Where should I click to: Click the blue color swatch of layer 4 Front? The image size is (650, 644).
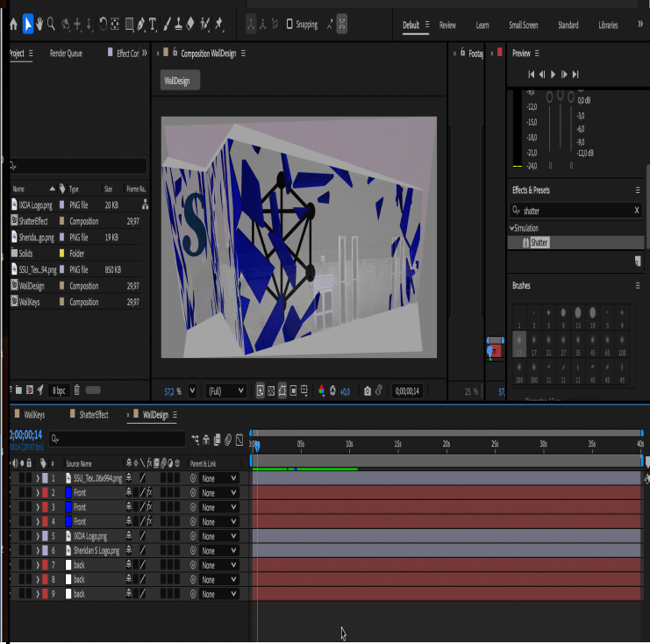point(68,522)
